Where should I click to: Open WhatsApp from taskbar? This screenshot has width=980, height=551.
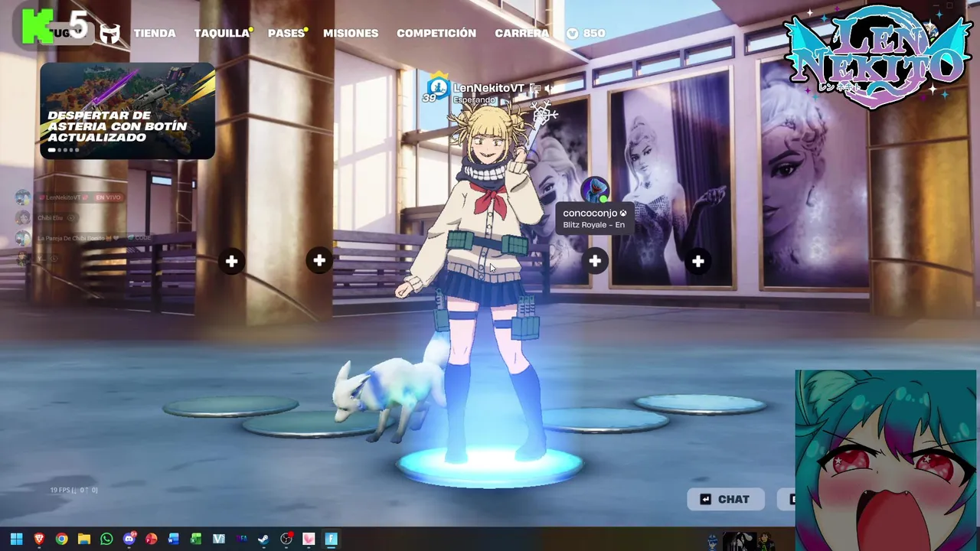[106, 539]
